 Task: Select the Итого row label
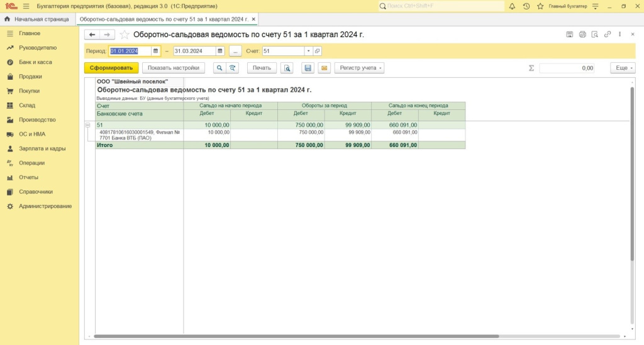click(x=105, y=145)
